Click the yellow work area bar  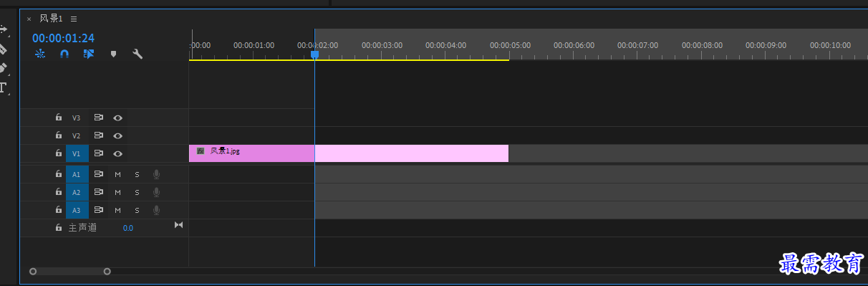coord(349,60)
